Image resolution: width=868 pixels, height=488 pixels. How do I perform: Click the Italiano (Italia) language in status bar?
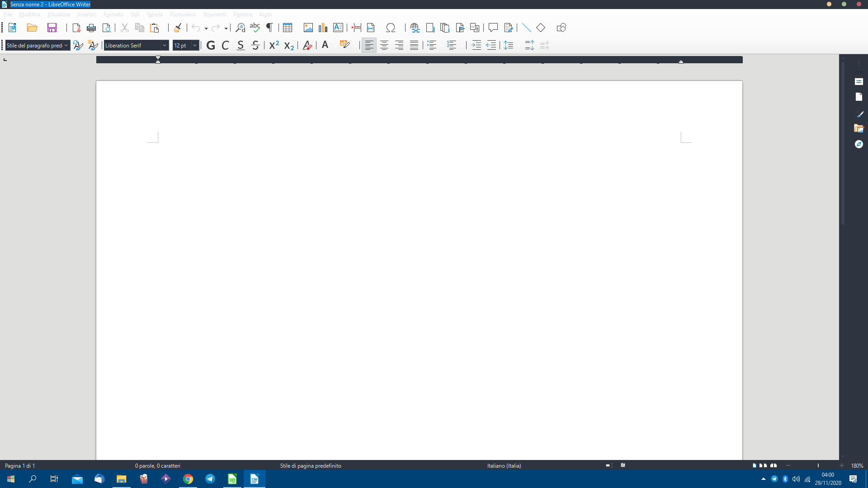click(x=504, y=465)
